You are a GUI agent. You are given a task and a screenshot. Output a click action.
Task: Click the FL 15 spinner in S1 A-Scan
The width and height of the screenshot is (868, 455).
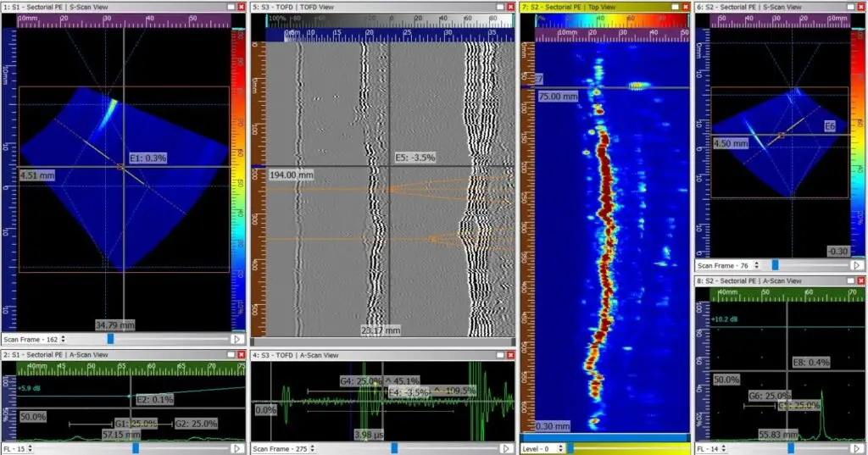[x=31, y=448]
